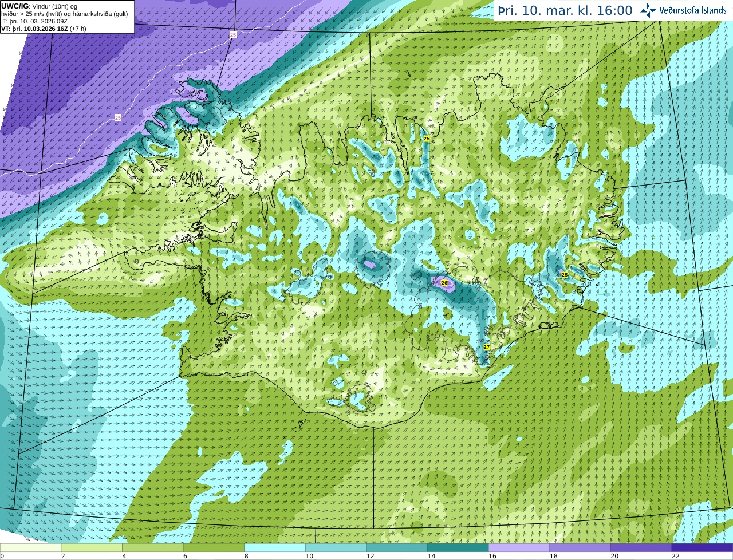Click the legend scale value 18
Screen dimensions: 733x560
coord(554,556)
